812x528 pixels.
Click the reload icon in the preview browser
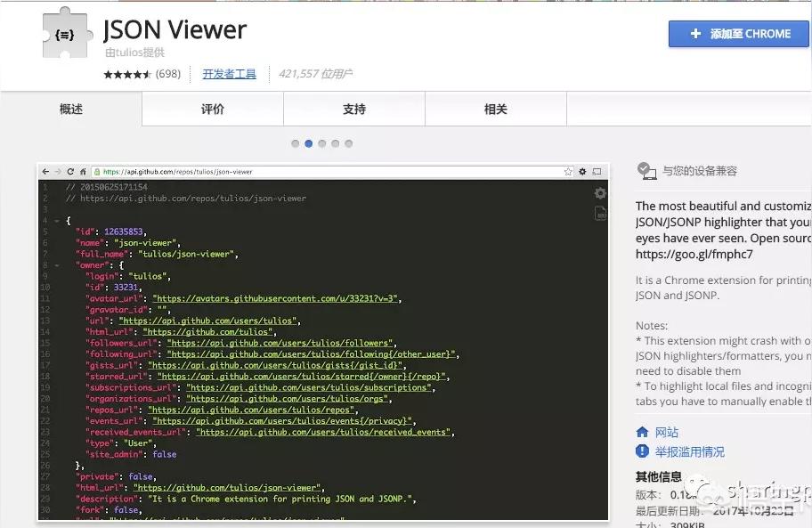(70, 172)
